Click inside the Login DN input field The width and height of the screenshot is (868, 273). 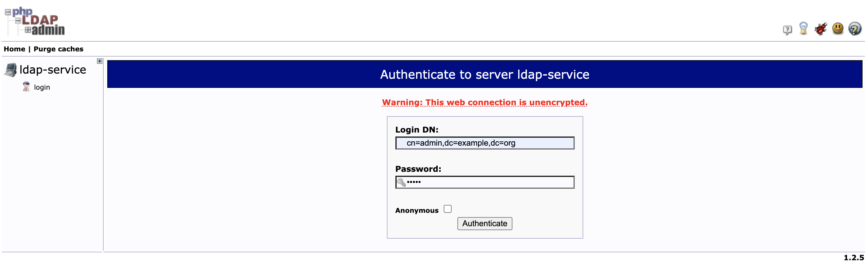[484, 143]
